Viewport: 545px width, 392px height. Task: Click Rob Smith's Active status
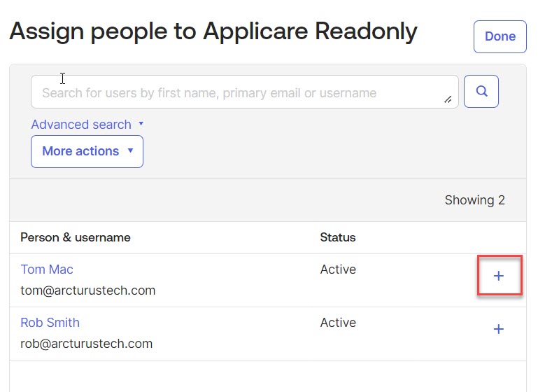(338, 323)
